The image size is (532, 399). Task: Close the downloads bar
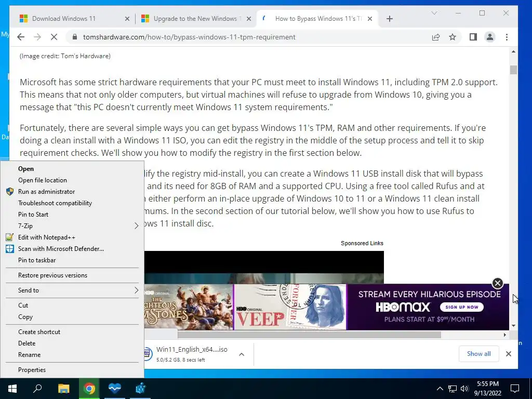(x=508, y=353)
